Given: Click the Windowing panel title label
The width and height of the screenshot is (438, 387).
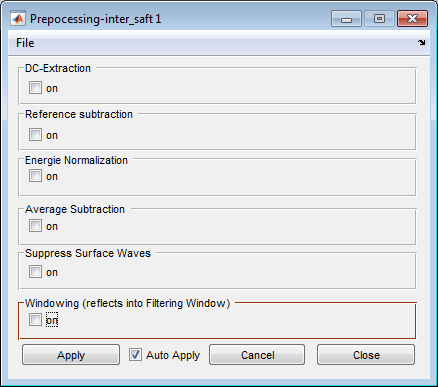Looking at the screenshot, I should coord(128,303).
